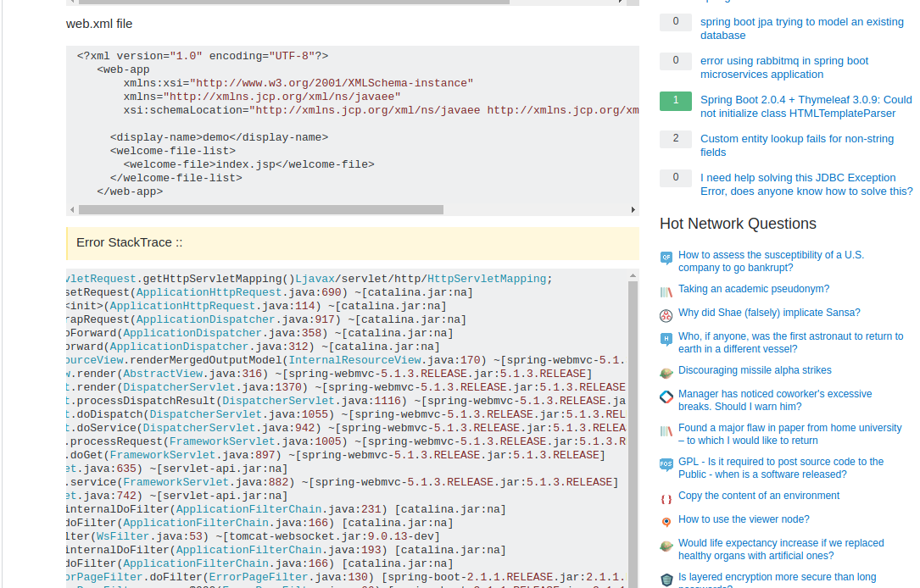This screenshot has height=588, width=920.
Task: Click the site icon beside bankruptcy question
Action: point(666,257)
